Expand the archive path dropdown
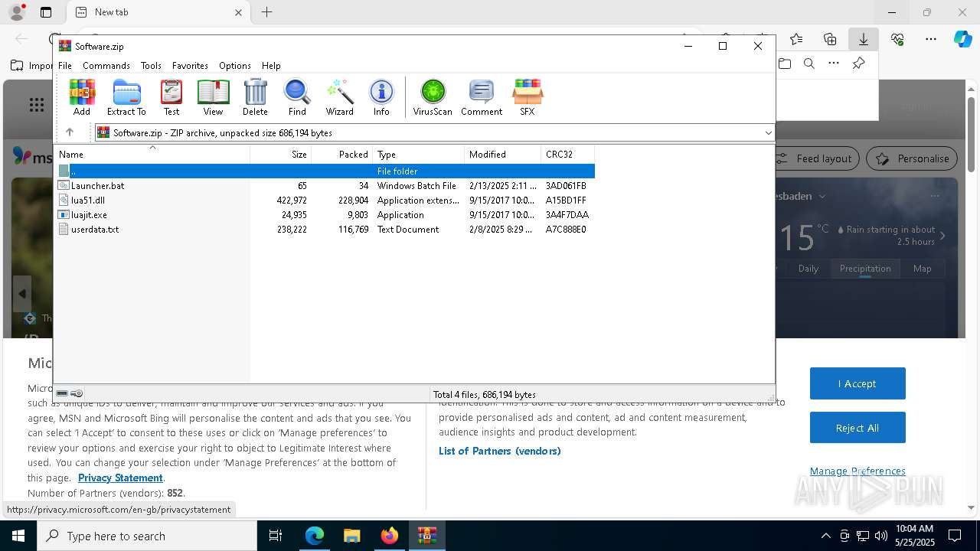980x551 pixels. coord(768,133)
